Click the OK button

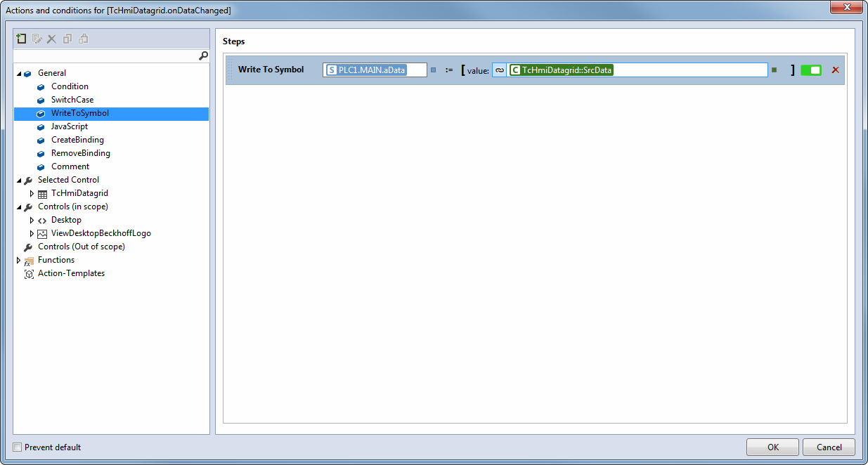[772, 447]
